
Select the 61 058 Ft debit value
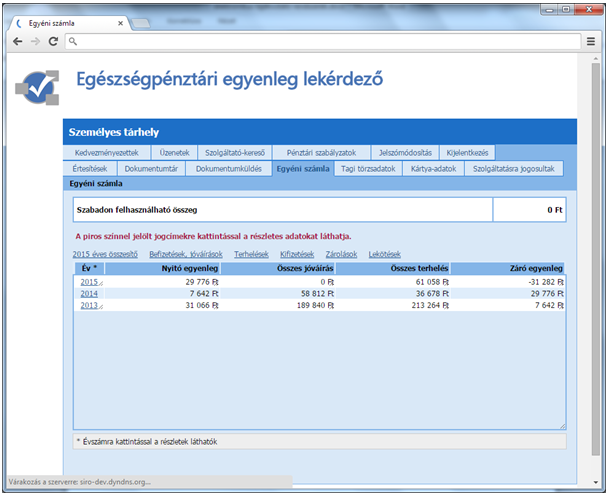click(x=432, y=282)
